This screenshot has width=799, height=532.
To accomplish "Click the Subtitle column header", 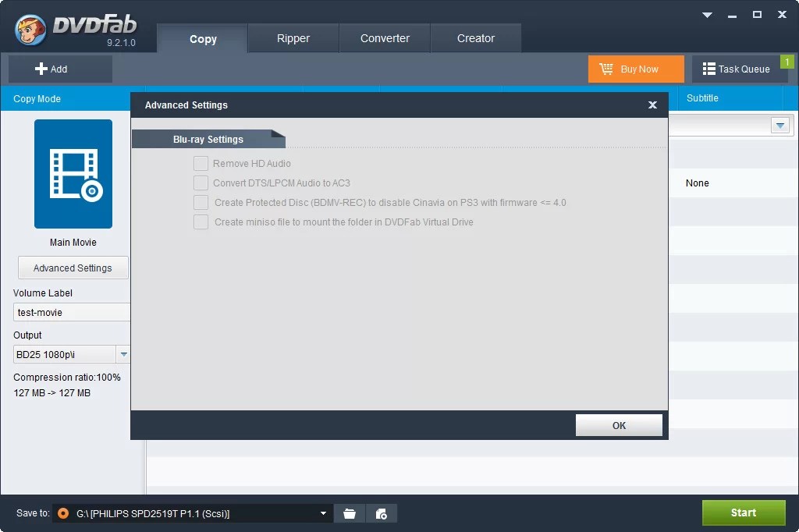I will [702, 98].
